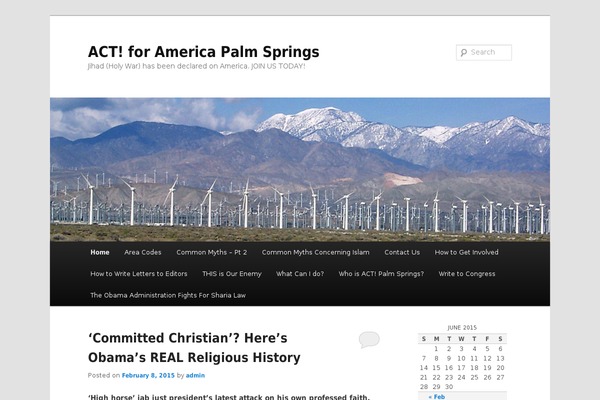Go to the « Feb calendar link
Screen dimensions: 600x400
437,397
